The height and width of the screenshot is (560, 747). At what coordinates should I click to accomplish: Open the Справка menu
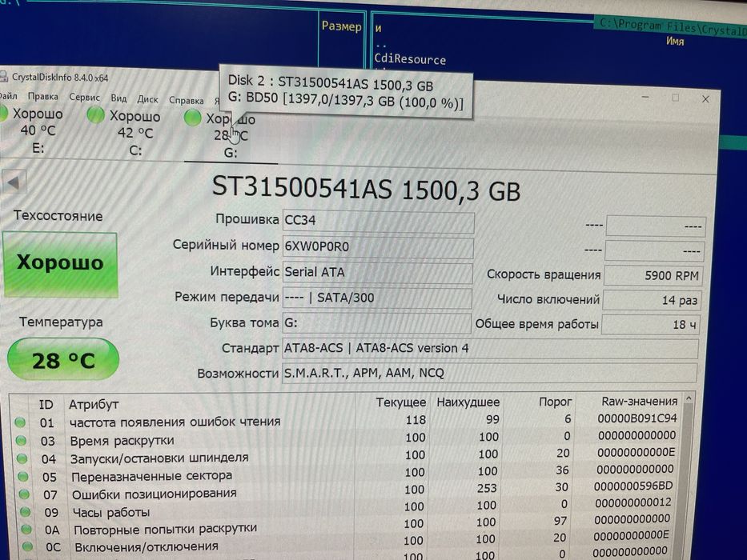click(187, 100)
